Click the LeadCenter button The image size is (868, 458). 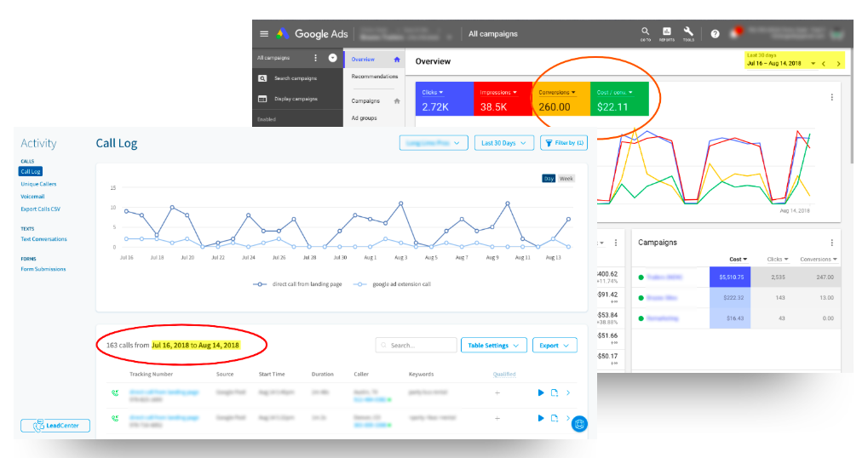point(55,425)
